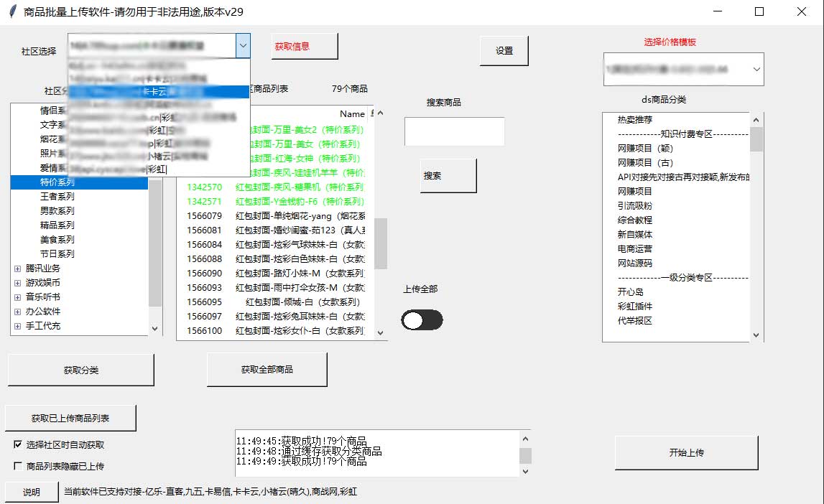This screenshot has width=824, height=504.
Task: Enable 商品列表隐藏已上传 checkbox
Action: coord(18,466)
